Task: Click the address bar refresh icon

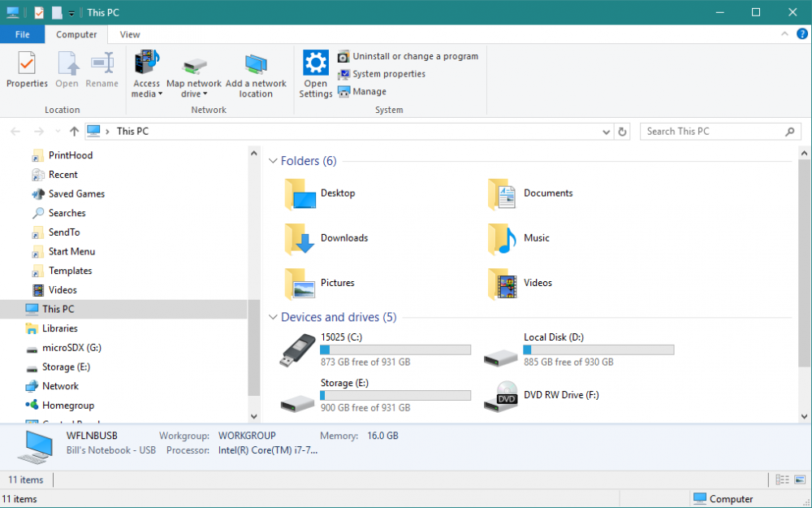Action: pos(623,132)
